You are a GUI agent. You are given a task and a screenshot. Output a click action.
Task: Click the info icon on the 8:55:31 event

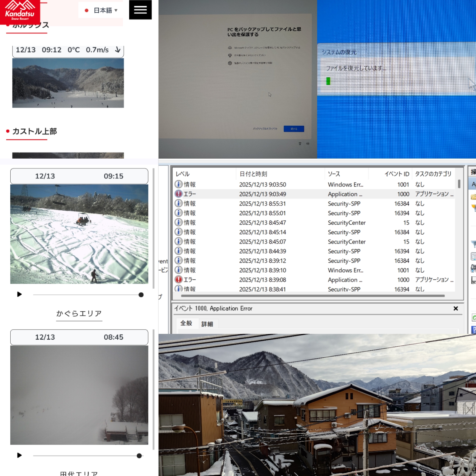tap(179, 204)
